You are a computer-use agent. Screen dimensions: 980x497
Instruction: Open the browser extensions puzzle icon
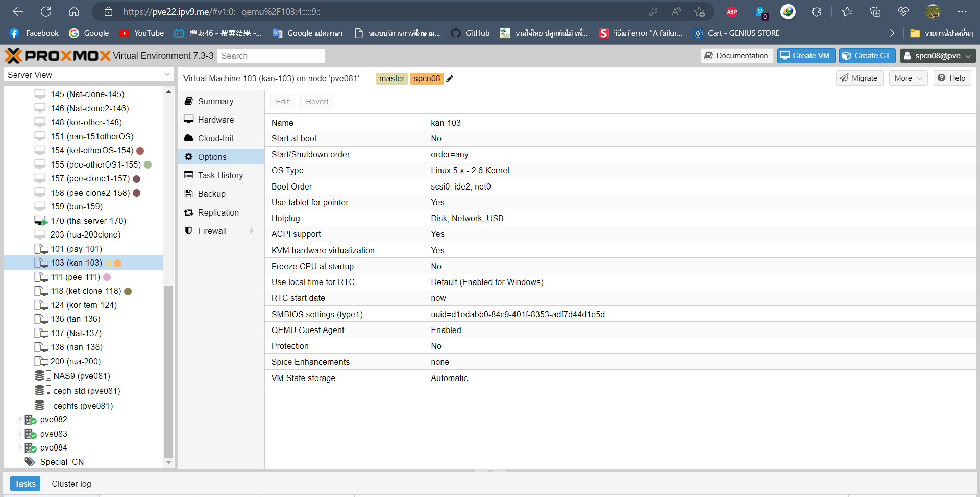pos(816,11)
